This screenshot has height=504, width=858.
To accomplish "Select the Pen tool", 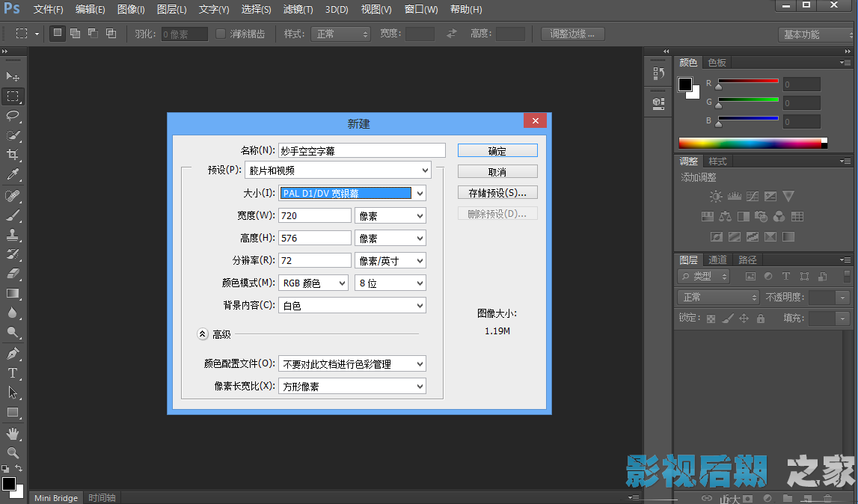I will [x=13, y=354].
